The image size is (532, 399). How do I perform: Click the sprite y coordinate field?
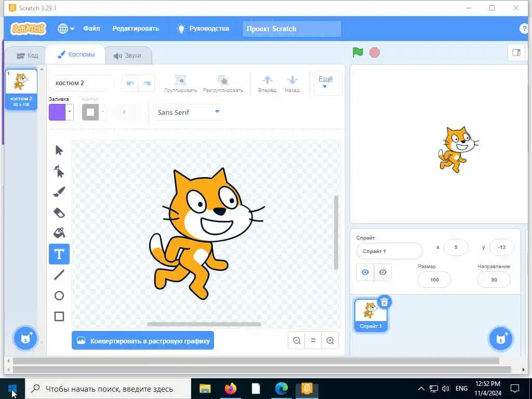coord(502,247)
